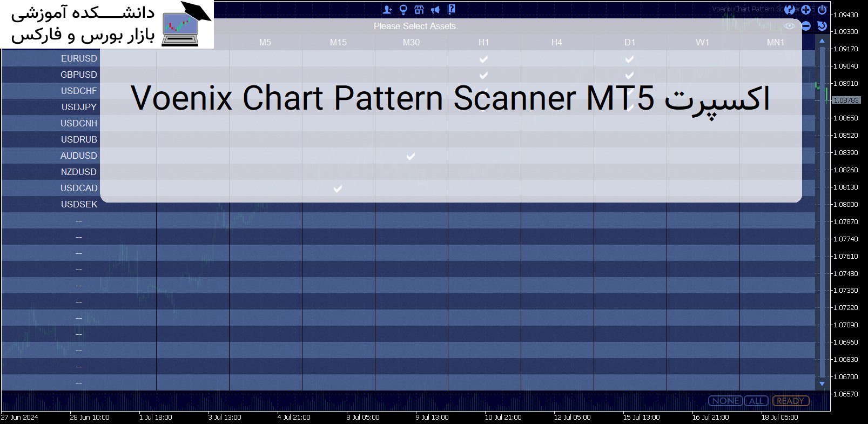The image size is (868, 424).
Task: Toggle the eye visibility icon
Action: coord(790,26)
